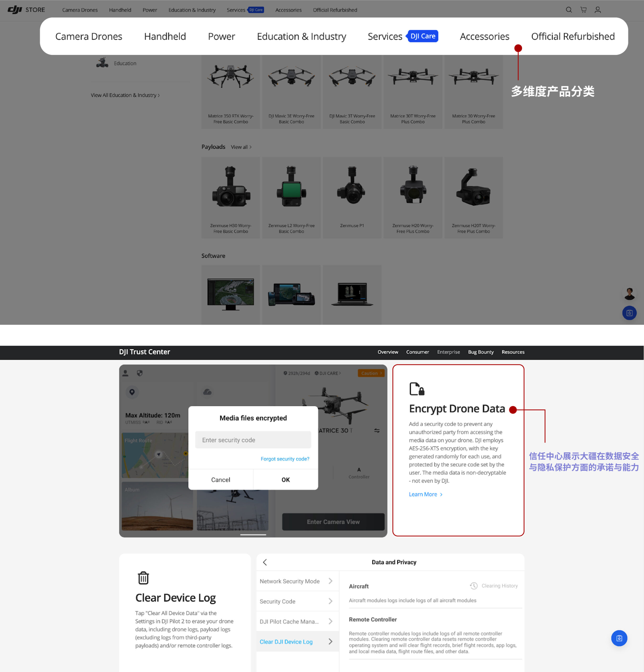Click Cancel in Media files encrypted dialog
This screenshot has width=644, height=672.
[x=221, y=479]
